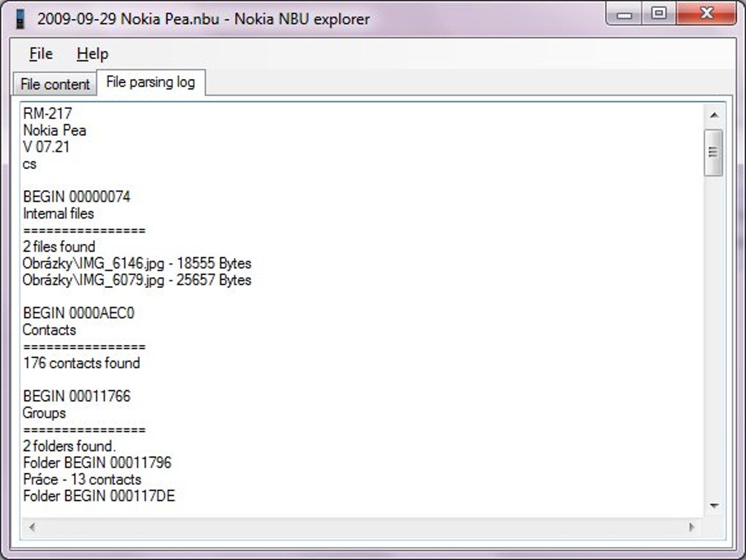Close the Nokia NBU explorer window
Viewport: 746px width, 560px height.
click(706, 13)
